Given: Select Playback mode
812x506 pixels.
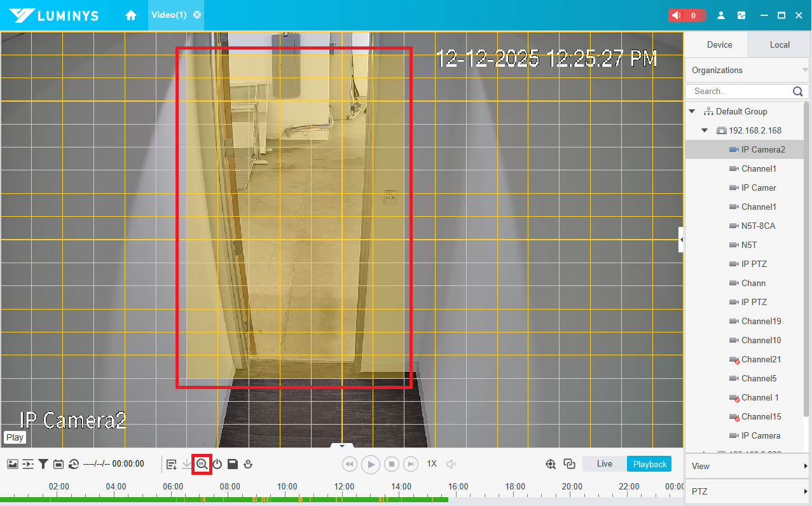Looking at the screenshot, I should pyautogui.click(x=649, y=464).
